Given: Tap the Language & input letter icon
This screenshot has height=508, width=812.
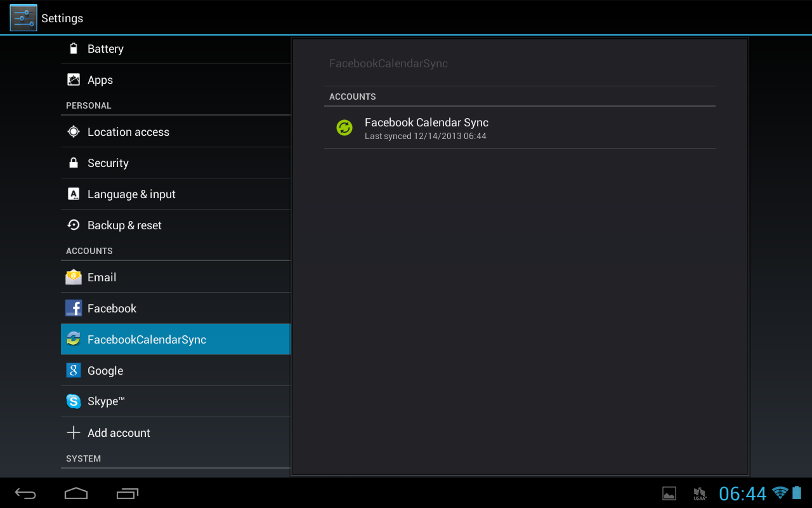Looking at the screenshot, I should pos(74,194).
